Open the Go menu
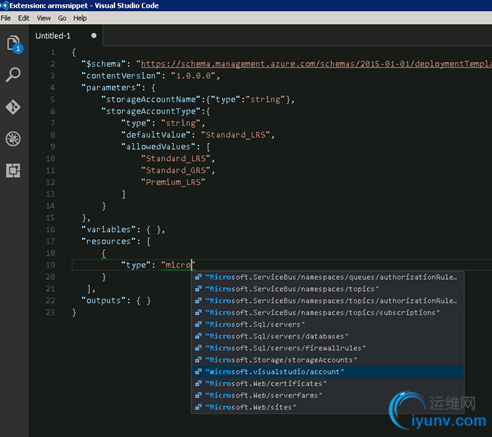This screenshot has height=437, width=492. tap(62, 18)
